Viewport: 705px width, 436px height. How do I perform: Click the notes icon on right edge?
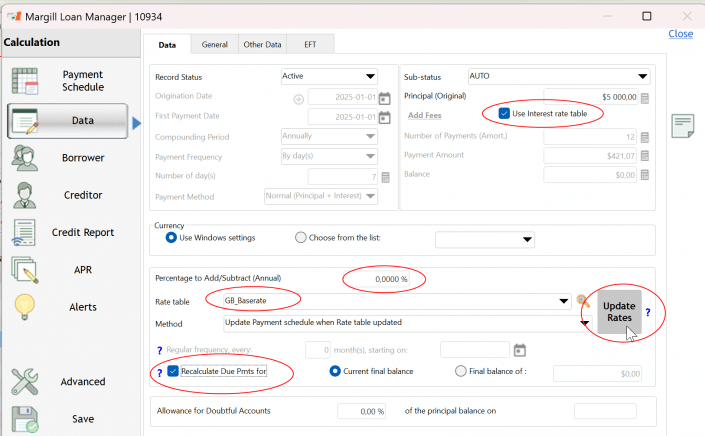click(x=683, y=126)
